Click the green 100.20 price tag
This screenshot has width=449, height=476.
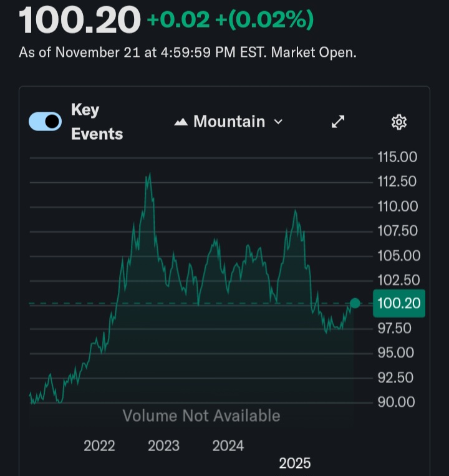click(x=398, y=304)
